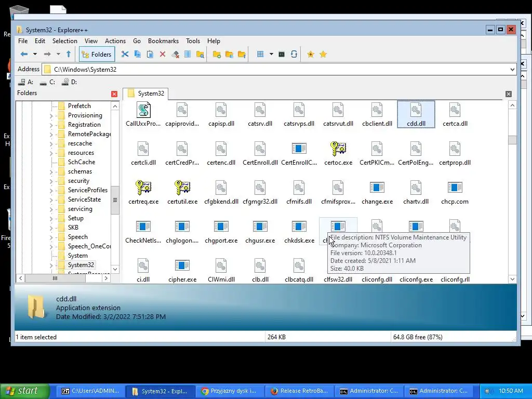The width and height of the screenshot is (532, 399).
Task: Open the Forward history dropdown arrow
Action: (x=58, y=54)
